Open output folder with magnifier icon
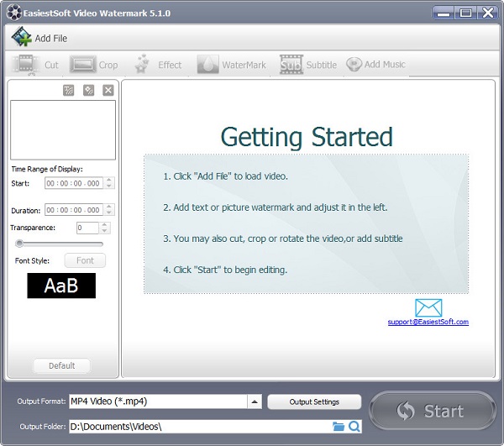 coord(354,427)
